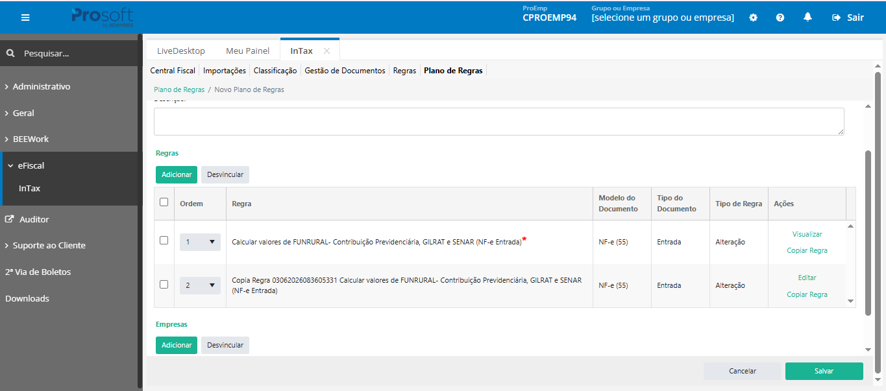Open settings gear icon in header

click(x=753, y=18)
